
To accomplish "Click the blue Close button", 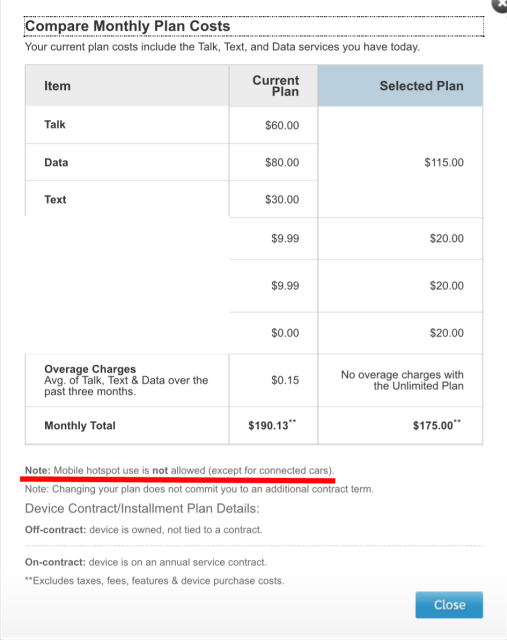I will 449,604.
